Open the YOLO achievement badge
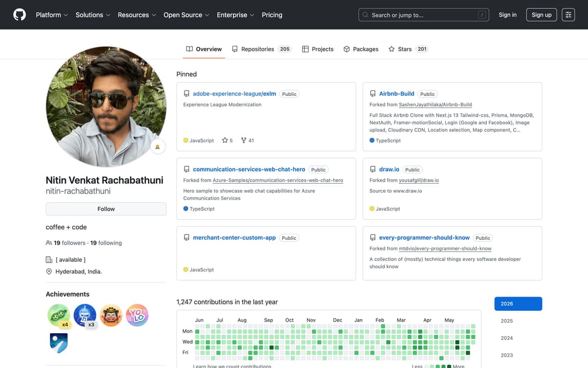The height and width of the screenshot is (368, 588). [x=137, y=315]
